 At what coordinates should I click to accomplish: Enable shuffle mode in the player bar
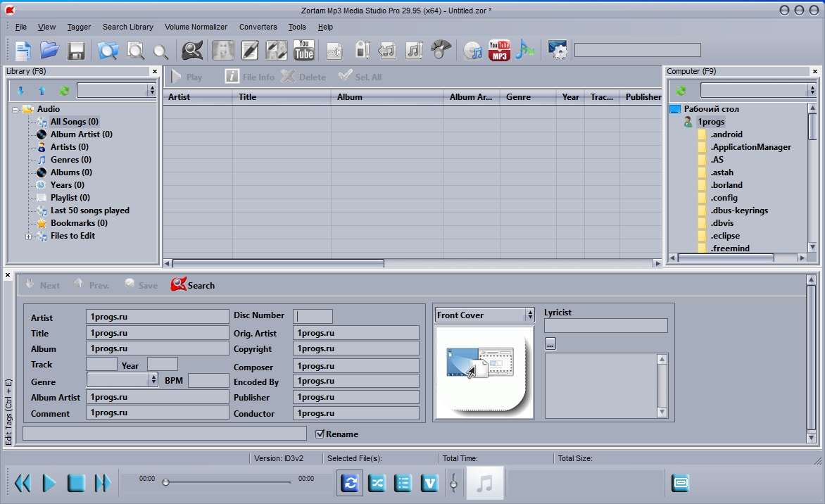click(x=377, y=483)
